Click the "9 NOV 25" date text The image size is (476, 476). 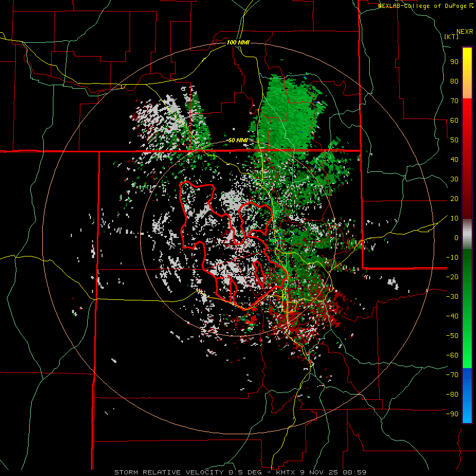pyautogui.click(x=319, y=472)
